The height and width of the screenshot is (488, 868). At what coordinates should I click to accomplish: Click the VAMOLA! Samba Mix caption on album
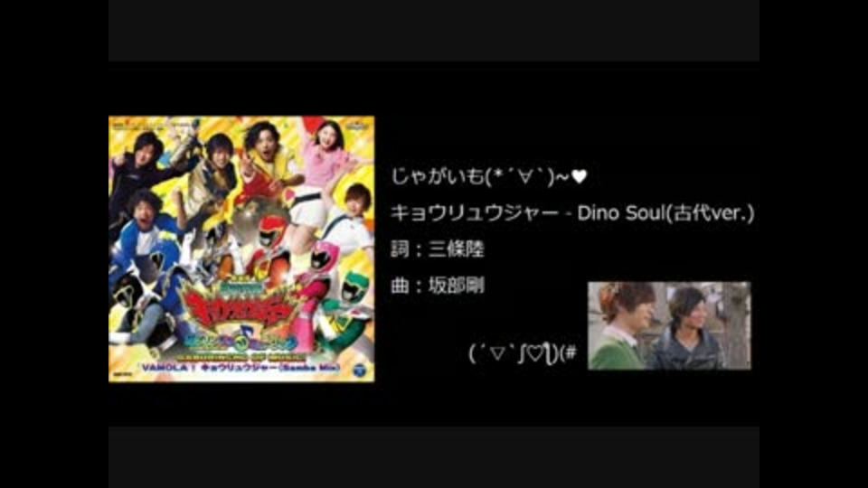(x=240, y=368)
